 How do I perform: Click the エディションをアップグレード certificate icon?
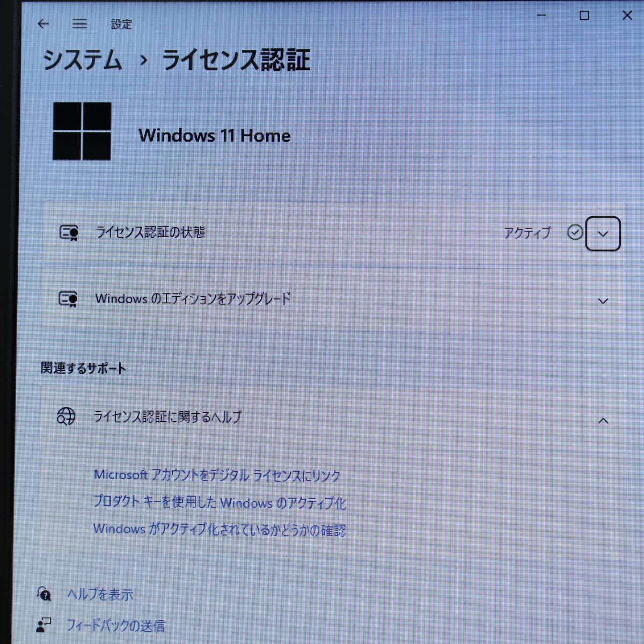point(68,299)
